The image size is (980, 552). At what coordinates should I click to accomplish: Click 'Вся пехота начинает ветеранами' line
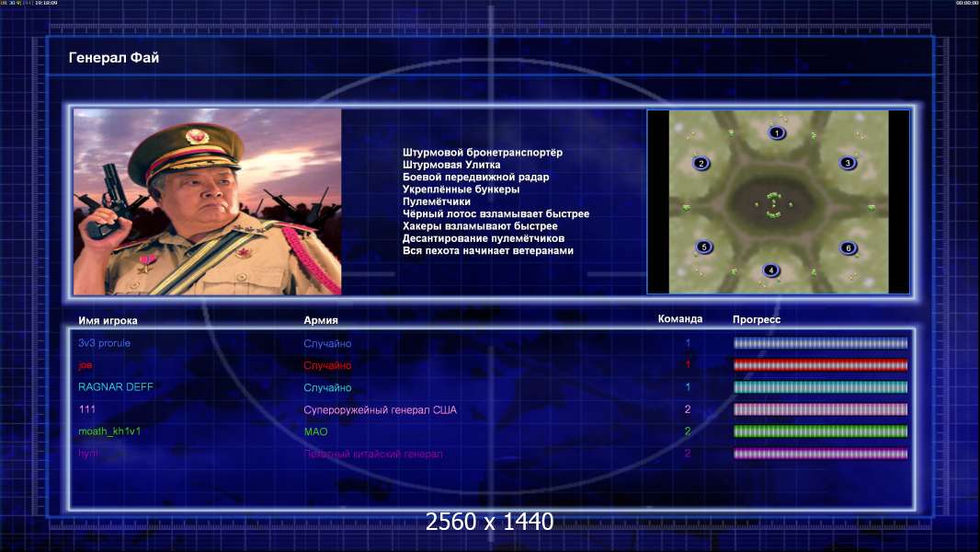487,250
